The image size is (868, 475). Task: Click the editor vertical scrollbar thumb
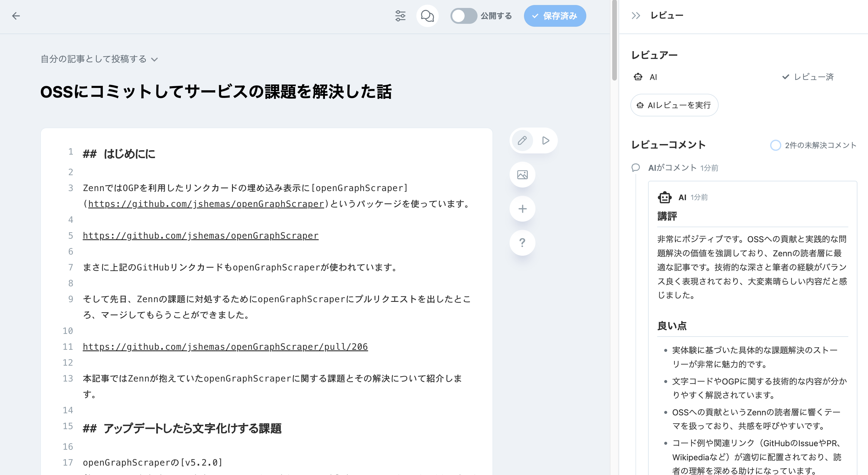click(614, 41)
